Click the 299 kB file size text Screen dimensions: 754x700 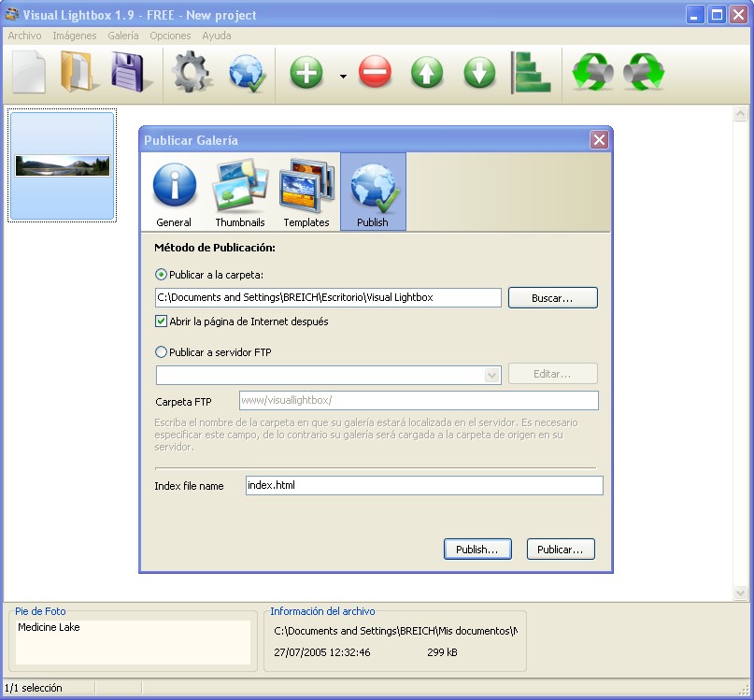[442, 652]
